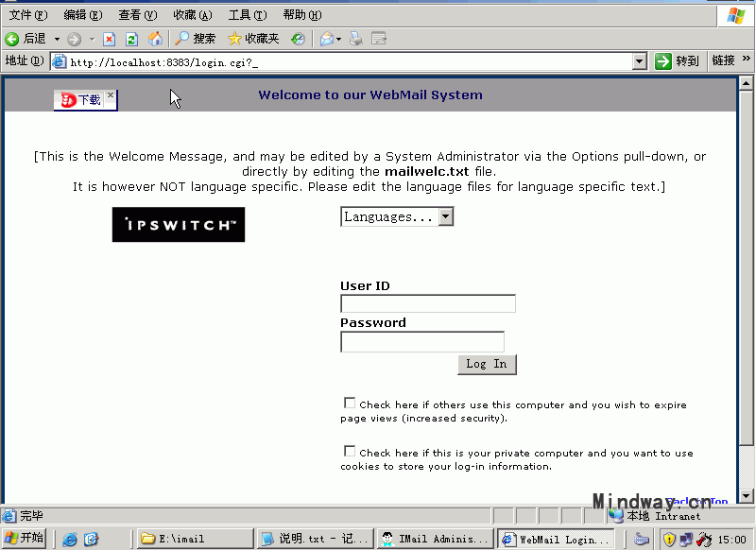Click the Print toolbar icon
Viewport: 756px width, 550px height.
356,39
